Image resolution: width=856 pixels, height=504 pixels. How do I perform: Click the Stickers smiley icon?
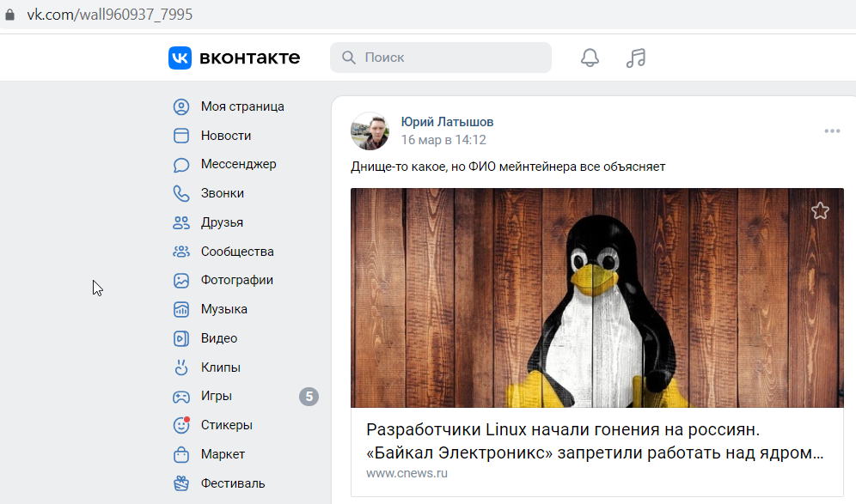pos(181,425)
